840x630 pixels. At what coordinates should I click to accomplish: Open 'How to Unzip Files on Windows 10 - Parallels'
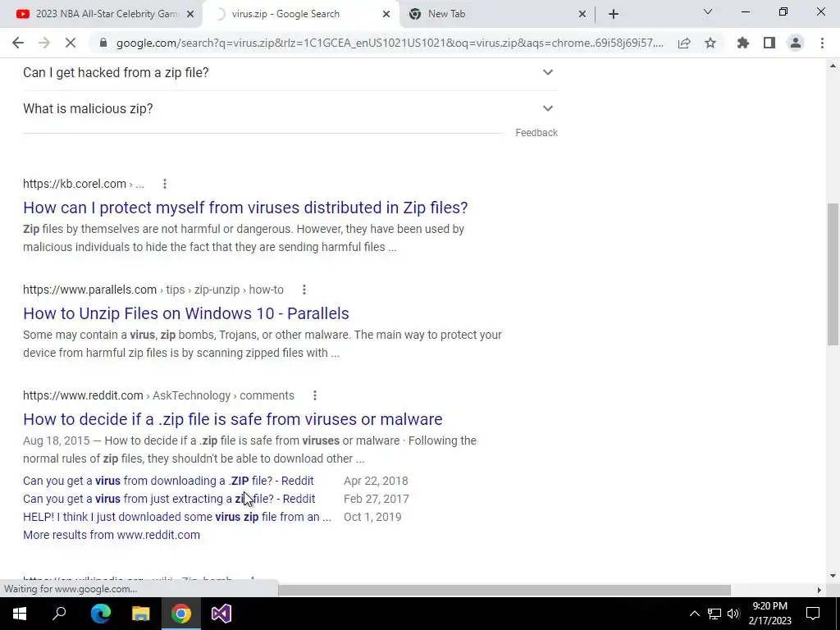(x=186, y=313)
